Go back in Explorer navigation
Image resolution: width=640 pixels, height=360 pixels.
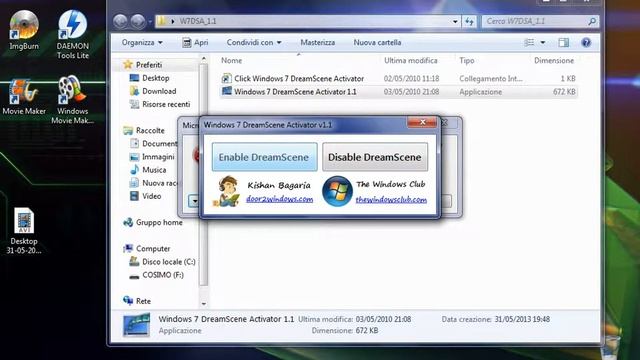[120, 21]
